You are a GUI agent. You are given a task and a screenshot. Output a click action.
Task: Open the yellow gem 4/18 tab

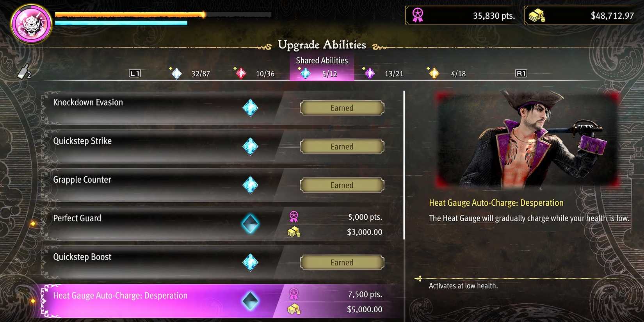[x=447, y=73]
